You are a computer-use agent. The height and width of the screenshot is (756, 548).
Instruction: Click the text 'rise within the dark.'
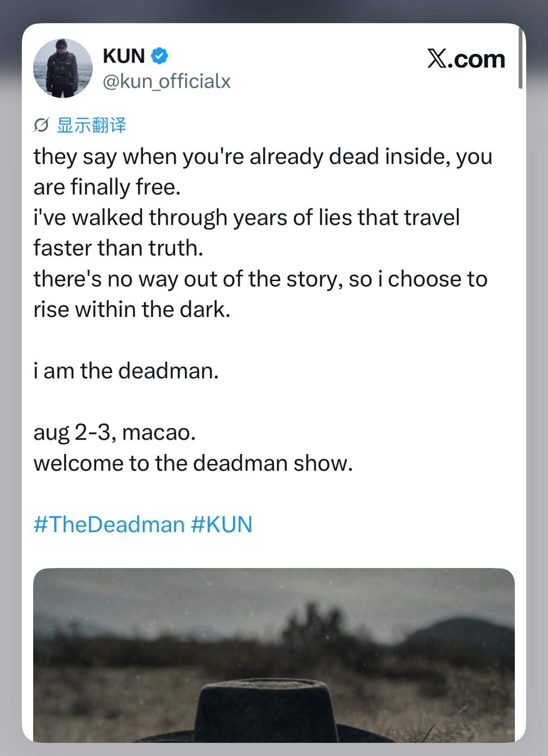[132, 310]
